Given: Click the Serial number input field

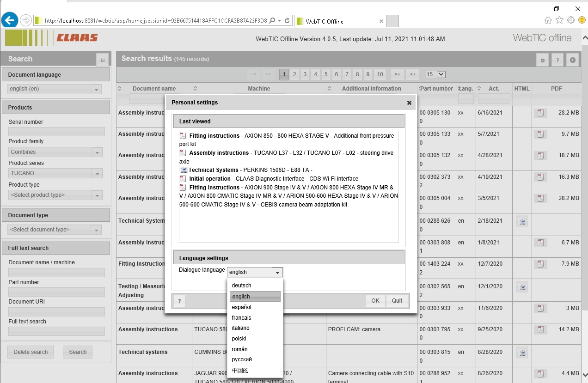Looking at the screenshot, I should click(56, 132).
